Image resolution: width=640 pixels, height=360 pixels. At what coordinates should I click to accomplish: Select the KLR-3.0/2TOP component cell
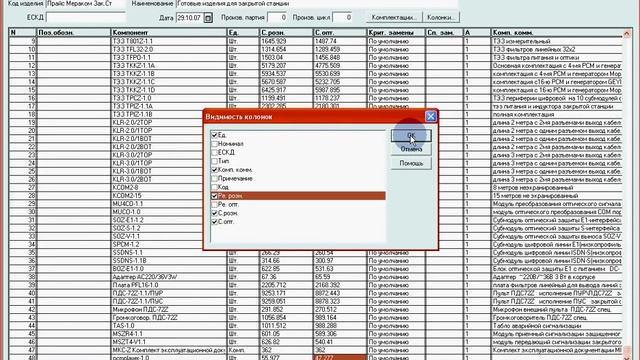157,155
